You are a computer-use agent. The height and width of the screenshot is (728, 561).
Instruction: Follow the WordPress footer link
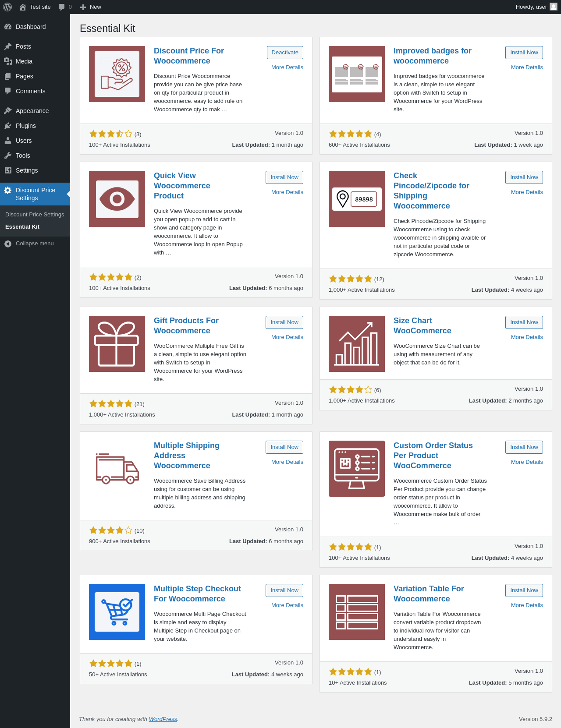tap(163, 719)
